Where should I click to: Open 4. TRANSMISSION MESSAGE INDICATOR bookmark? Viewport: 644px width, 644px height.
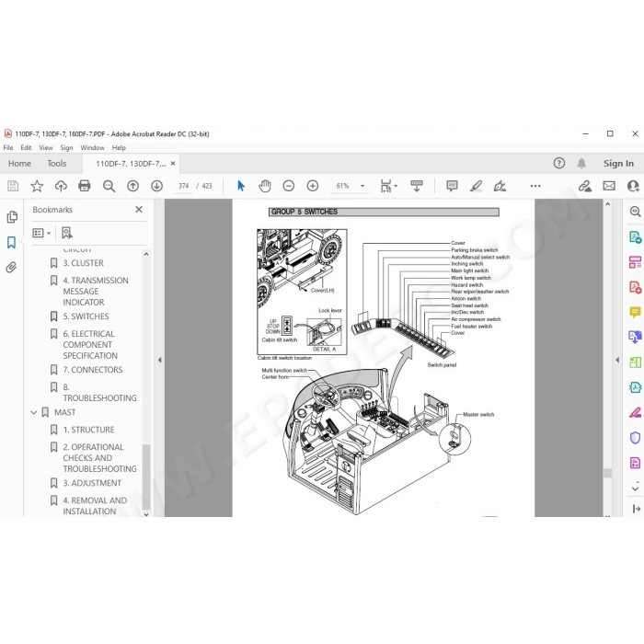coord(96,292)
